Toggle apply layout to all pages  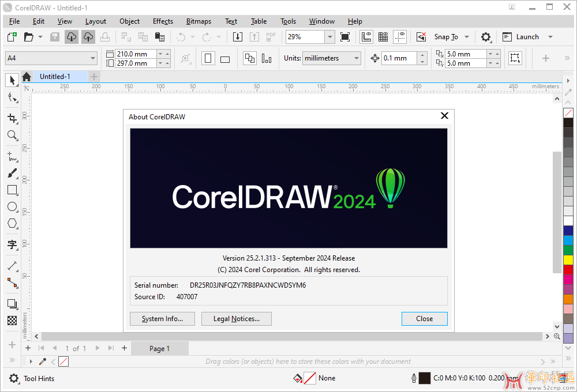point(250,58)
